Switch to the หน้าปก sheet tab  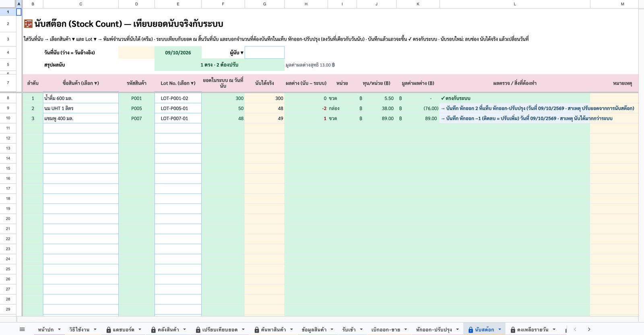pos(45,329)
